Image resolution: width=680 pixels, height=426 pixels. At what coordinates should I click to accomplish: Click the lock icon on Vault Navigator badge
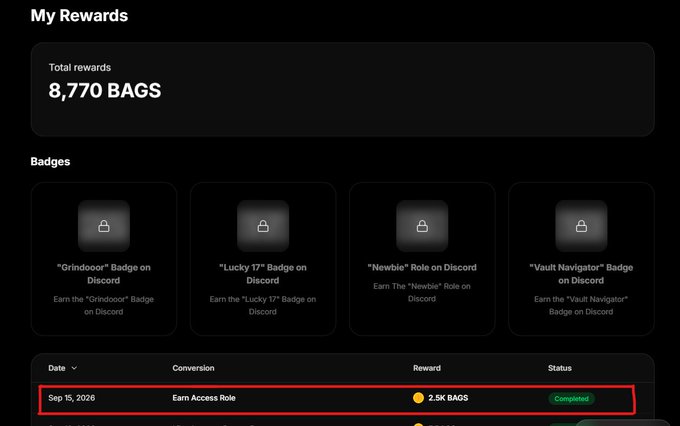point(581,226)
